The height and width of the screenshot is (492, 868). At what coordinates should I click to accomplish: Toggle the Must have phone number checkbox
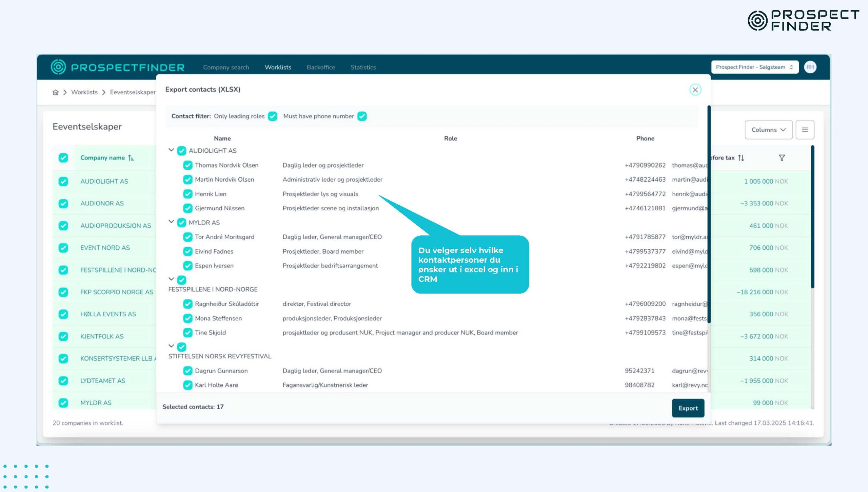point(362,116)
